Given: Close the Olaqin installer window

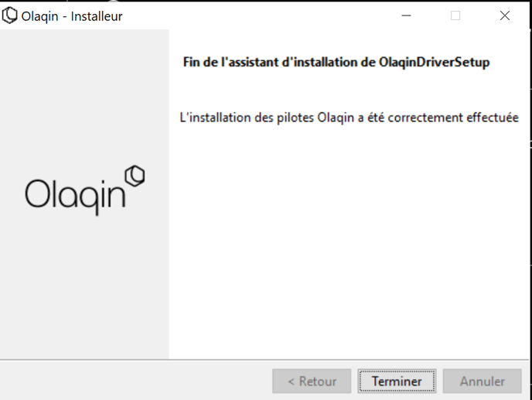Looking at the screenshot, I should (x=504, y=15).
